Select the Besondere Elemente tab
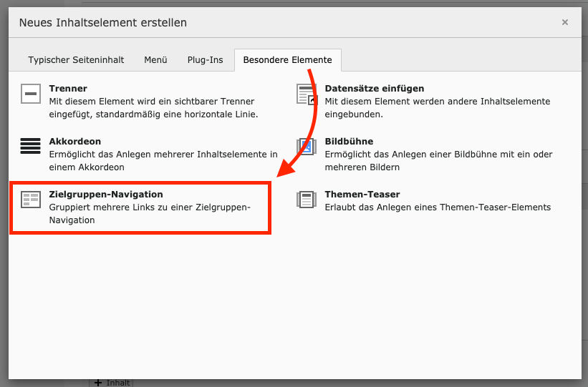This screenshot has height=387, width=588. point(287,60)
